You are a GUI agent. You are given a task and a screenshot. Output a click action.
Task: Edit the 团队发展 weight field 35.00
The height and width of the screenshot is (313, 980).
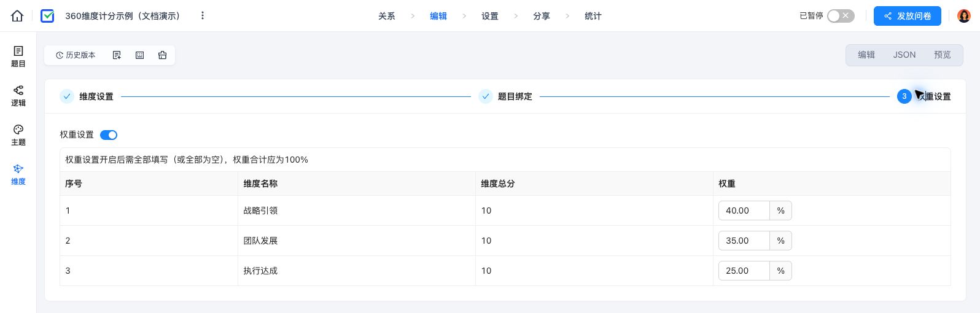tap(744, 241)
